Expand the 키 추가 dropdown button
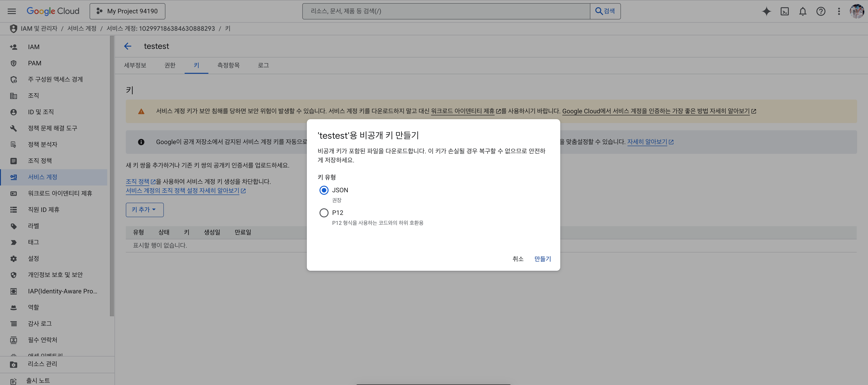 [x=145, y=209]
